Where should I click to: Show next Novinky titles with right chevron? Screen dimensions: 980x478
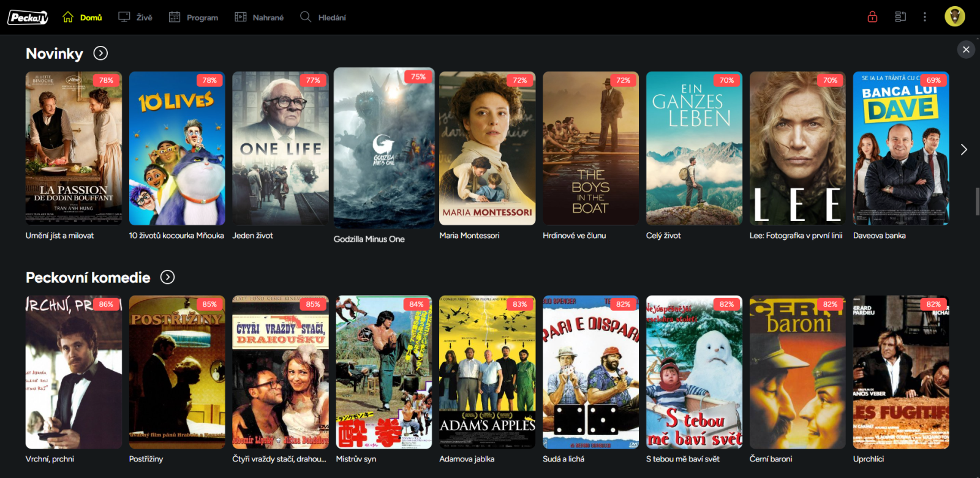tap(964, 149)
